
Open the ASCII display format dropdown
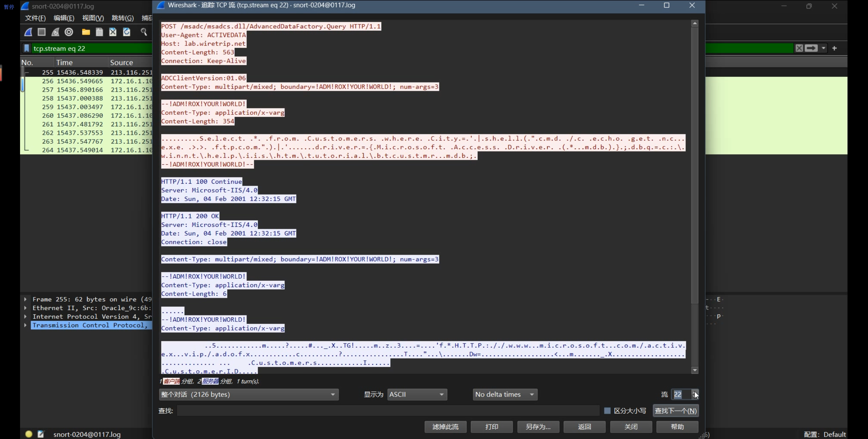click(417, 394)
